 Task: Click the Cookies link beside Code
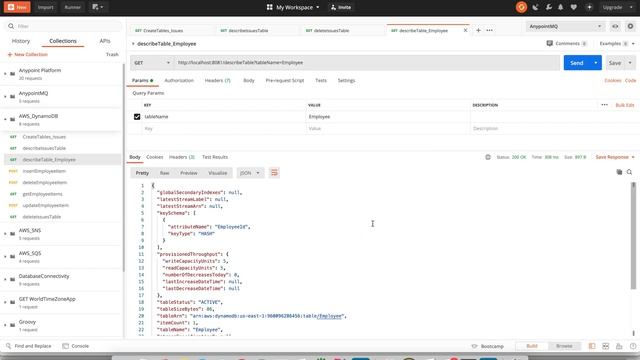tap(613, 81)
